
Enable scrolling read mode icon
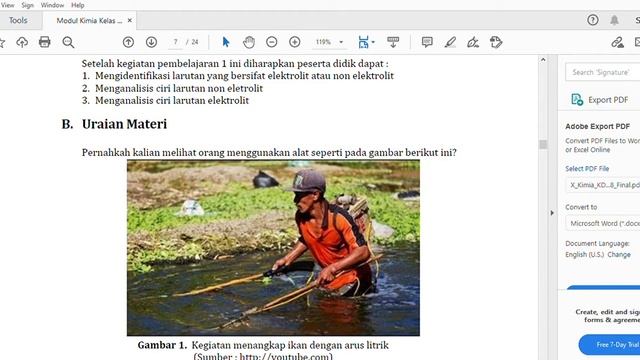tap(393, 42)
